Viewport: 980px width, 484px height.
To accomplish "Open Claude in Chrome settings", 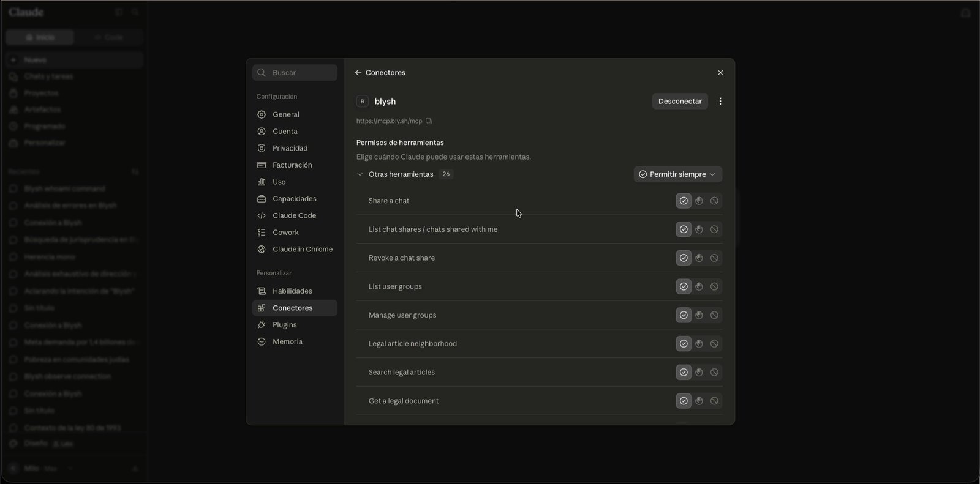I will (x=295, y=249).
